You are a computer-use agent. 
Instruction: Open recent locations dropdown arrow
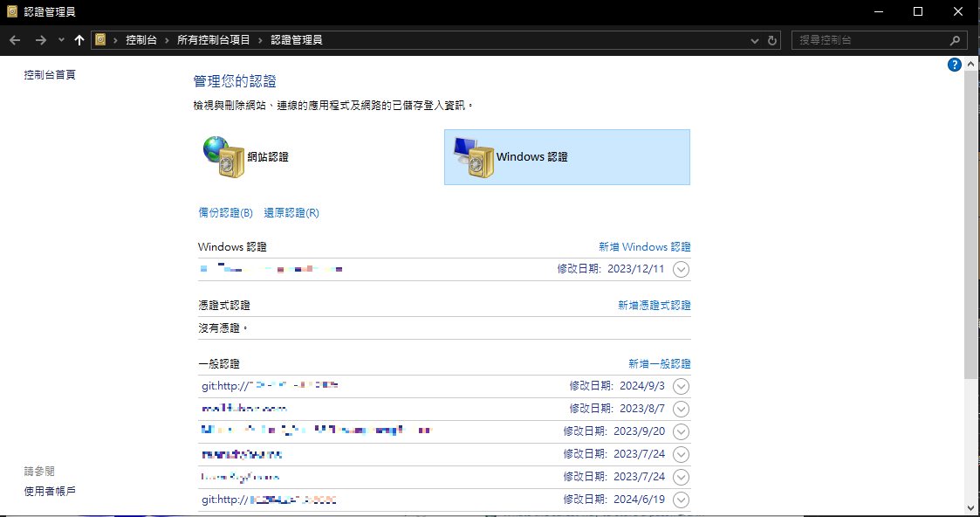pyautogui.click(x=61, y=40)
